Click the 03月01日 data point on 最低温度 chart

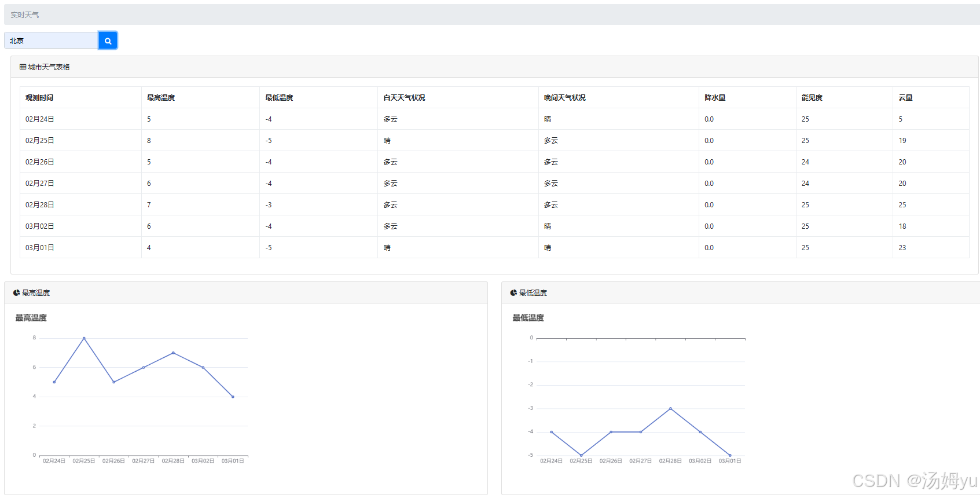pos(730,455)
